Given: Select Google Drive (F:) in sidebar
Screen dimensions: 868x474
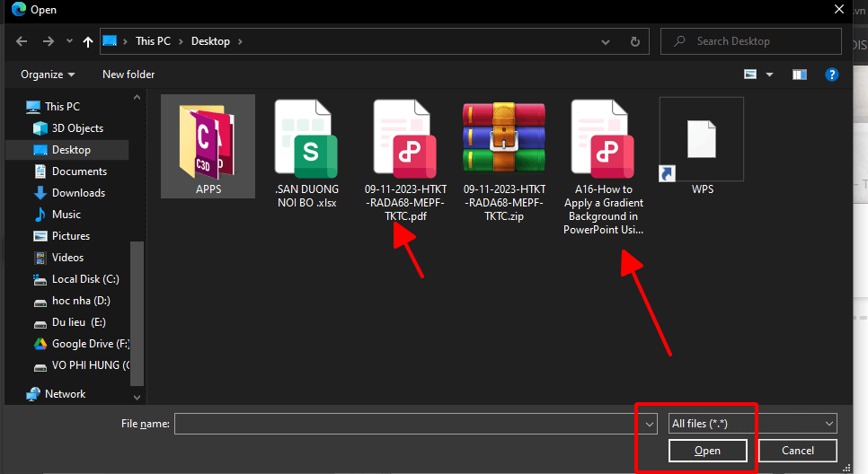Looking at the screenshot, I should 90,344.
